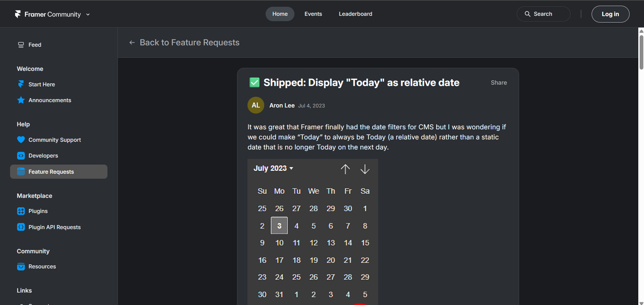
Task: Click the calendar down arrow
Action: point(365,169)
